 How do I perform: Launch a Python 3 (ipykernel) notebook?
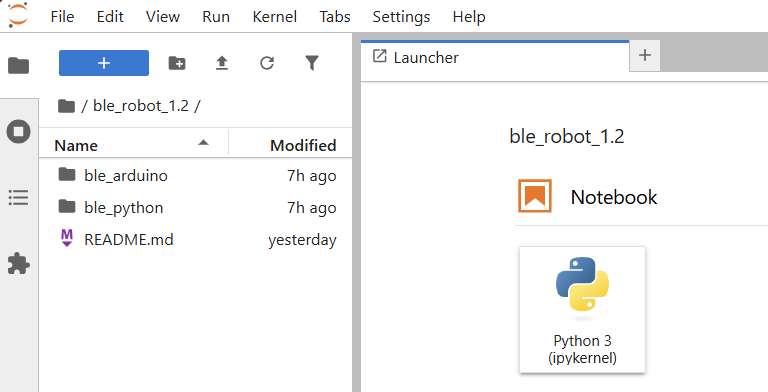coord(582,310)
